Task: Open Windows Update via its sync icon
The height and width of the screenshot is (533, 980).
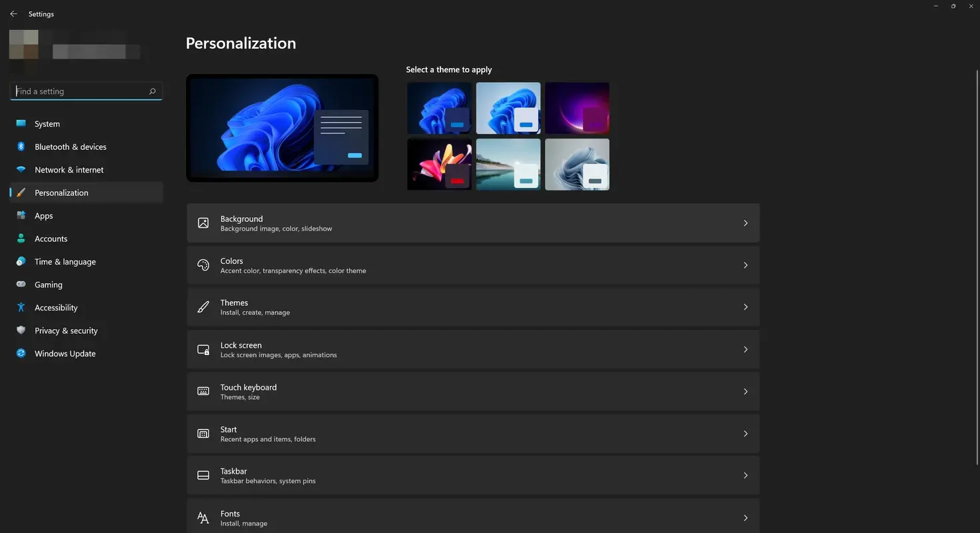Action: pyautogui.click(x=21, y=353)
